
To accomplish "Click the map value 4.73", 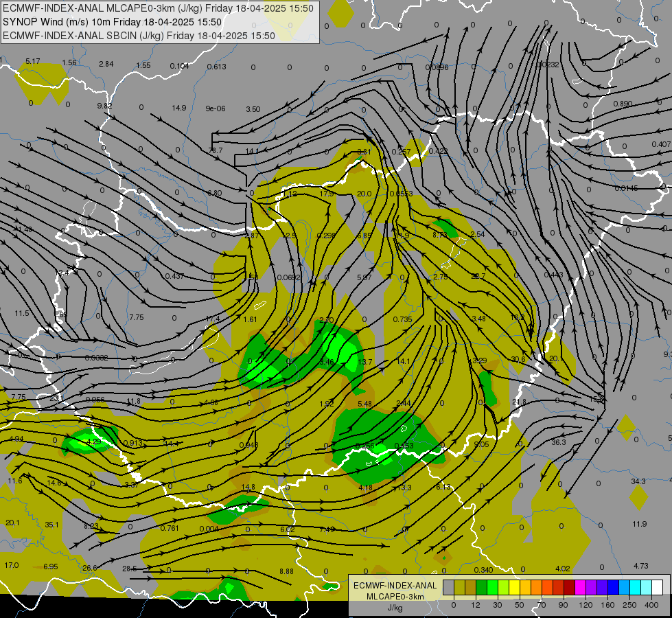I will pos(640,566).
